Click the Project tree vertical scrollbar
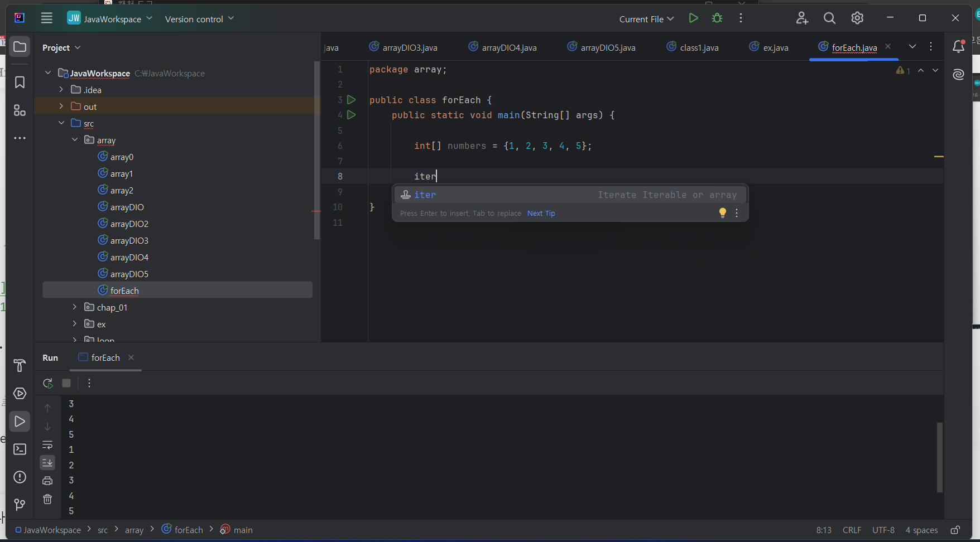 point(316,151)
